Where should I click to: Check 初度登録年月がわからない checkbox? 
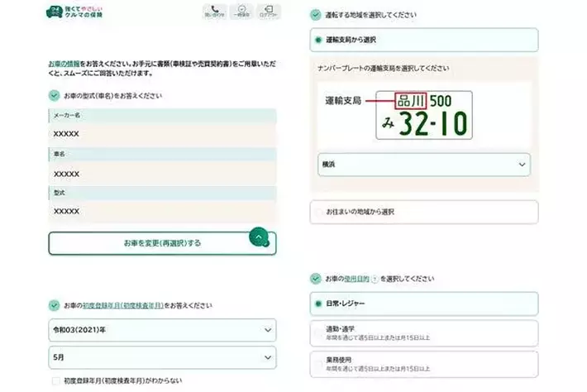[x=55, y=381]
